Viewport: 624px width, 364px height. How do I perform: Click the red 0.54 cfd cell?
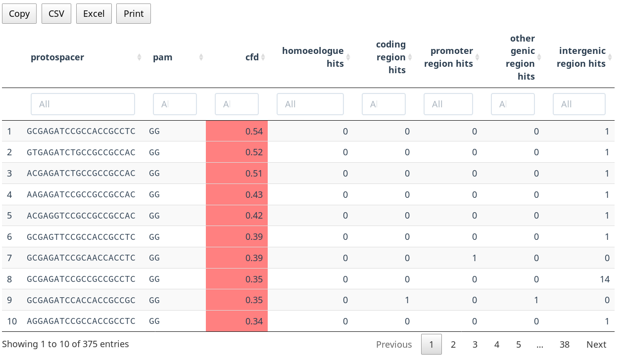pos(237,132)
